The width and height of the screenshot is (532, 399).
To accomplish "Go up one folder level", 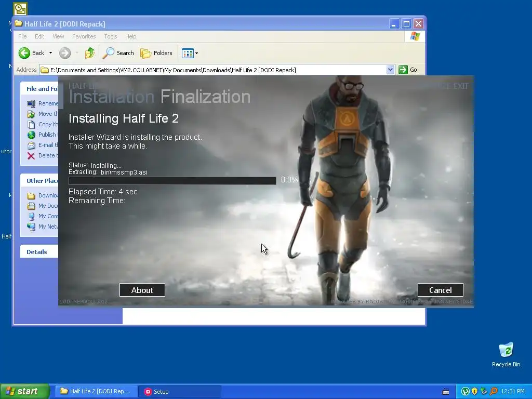I will coord(89,53).
